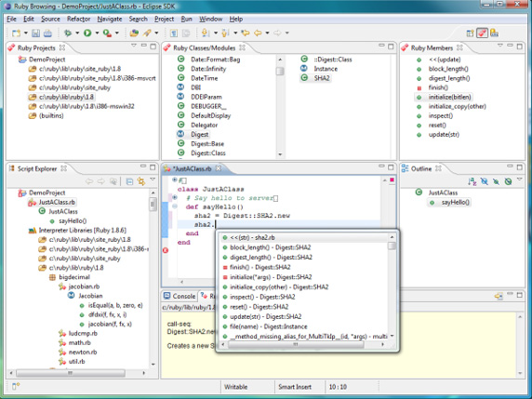Image resolution: width=532 pixels, height=399 pixels.
Task: Click the New wizard toolbar icon
Action: tap(16, 33)
